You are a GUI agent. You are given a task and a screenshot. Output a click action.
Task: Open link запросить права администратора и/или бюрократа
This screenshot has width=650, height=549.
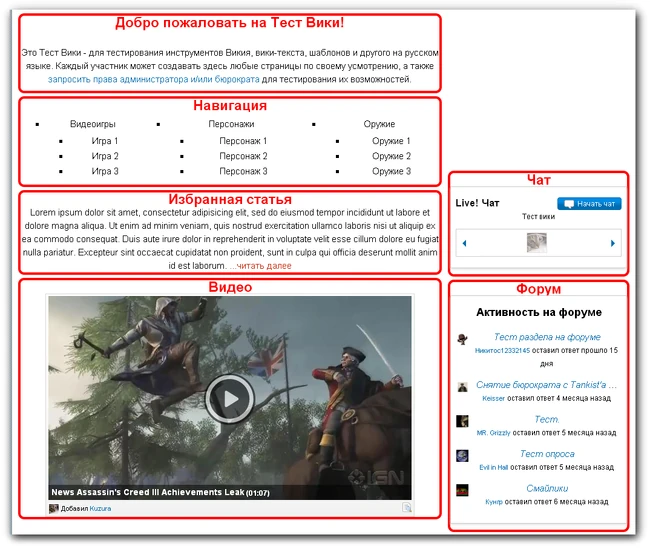153,79
